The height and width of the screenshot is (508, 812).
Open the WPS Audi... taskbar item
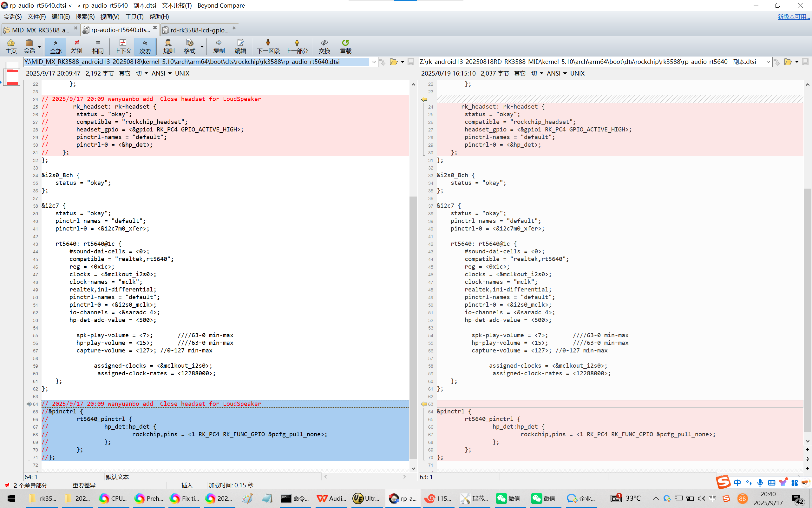point(331,498)
